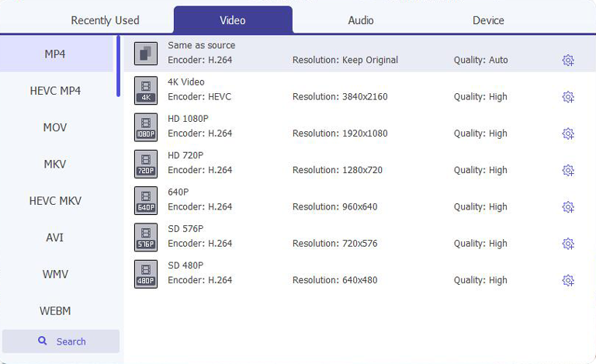Select the SD 576P preset title
The image size is (596, 364).
coord(185,228)
